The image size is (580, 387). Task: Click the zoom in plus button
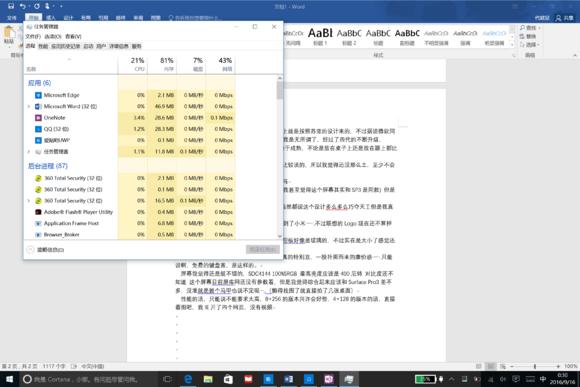[558, 366]
